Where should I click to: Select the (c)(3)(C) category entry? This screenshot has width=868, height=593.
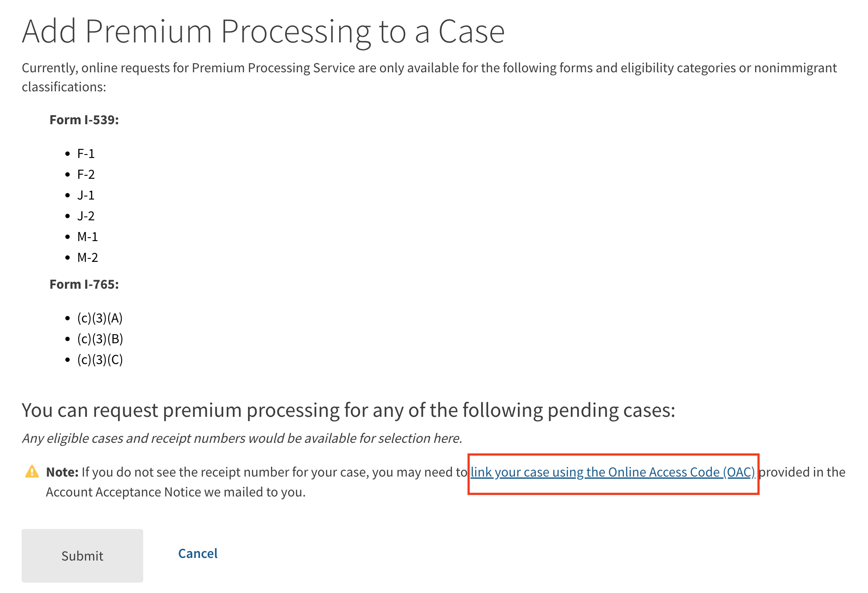pos(100,360)
